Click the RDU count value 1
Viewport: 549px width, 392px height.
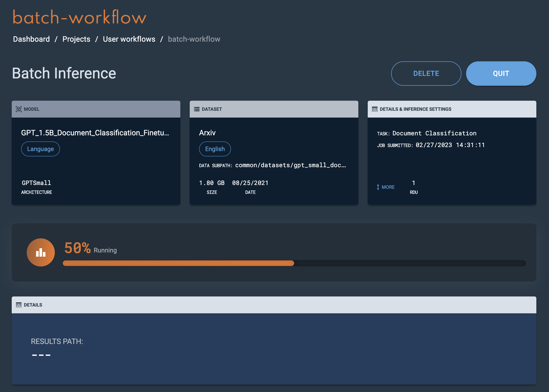pos(413,183)
